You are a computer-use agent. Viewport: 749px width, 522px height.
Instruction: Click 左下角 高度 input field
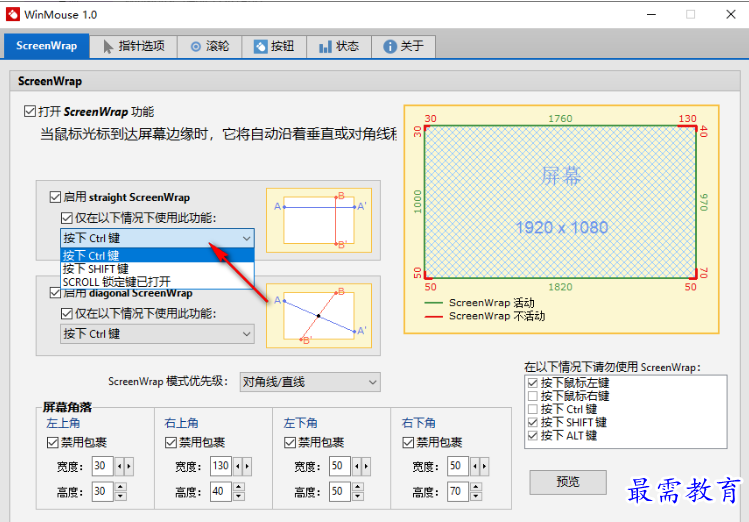click(340, 491)
